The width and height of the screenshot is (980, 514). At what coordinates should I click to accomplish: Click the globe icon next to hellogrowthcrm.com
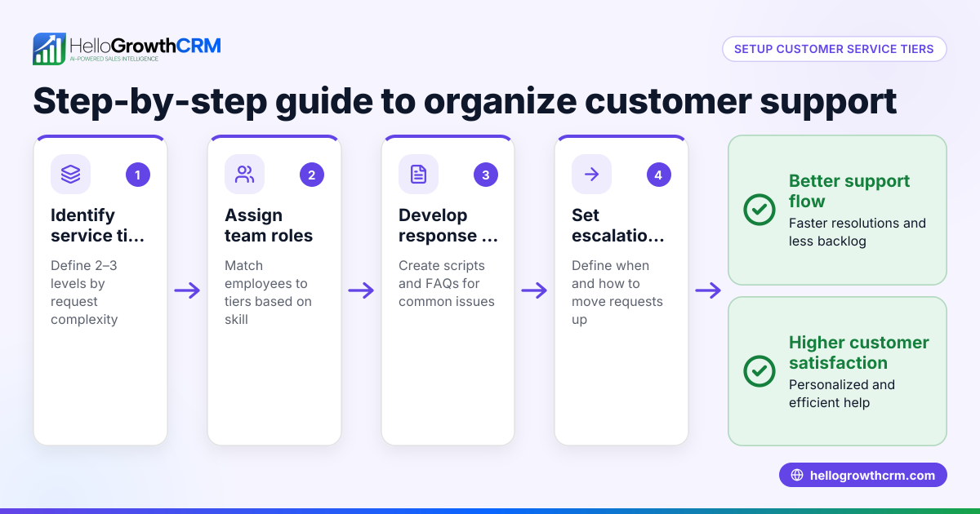[x=797, y=476]
